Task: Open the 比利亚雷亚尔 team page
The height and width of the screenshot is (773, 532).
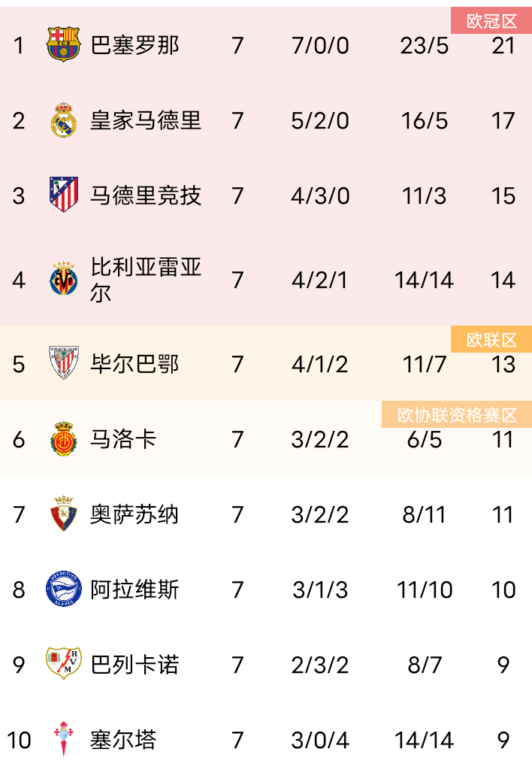Action: point(146,280)
